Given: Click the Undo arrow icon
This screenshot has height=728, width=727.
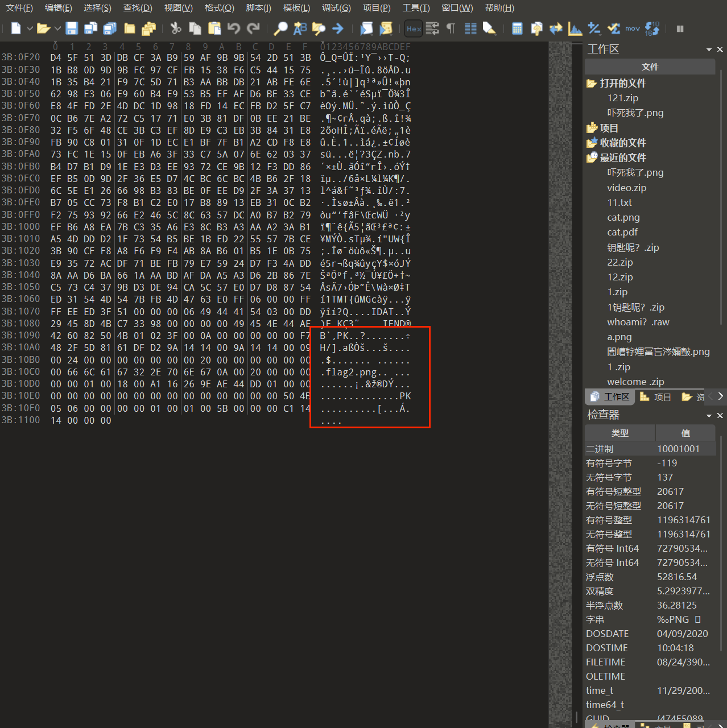Looking at the screenshot, I should (x=233, y=28).
